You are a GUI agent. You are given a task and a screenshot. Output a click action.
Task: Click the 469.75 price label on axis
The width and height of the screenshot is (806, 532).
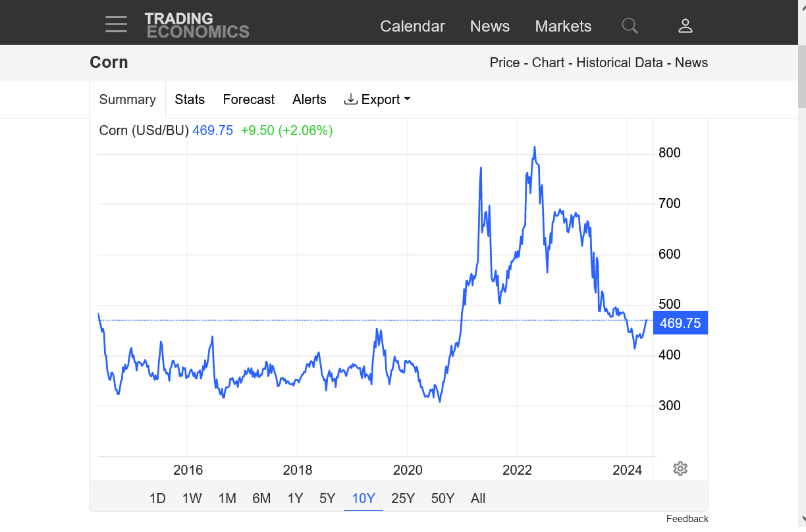coord(680,323)
